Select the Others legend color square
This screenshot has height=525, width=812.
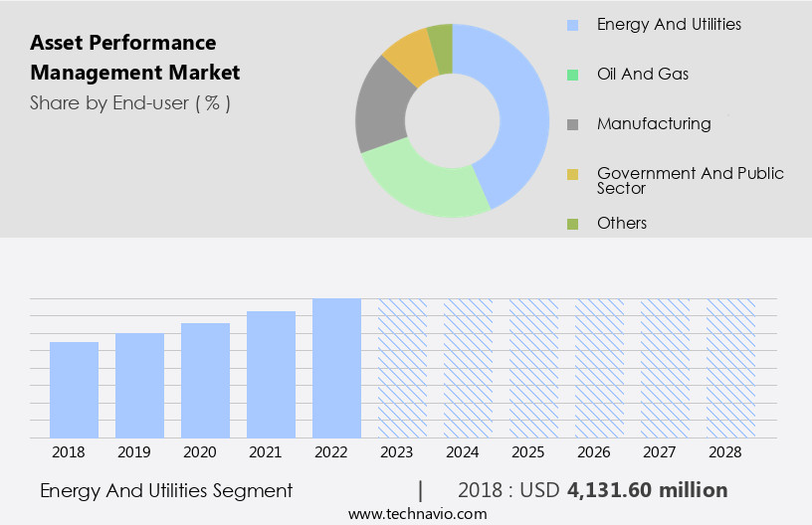click(572, 224)
